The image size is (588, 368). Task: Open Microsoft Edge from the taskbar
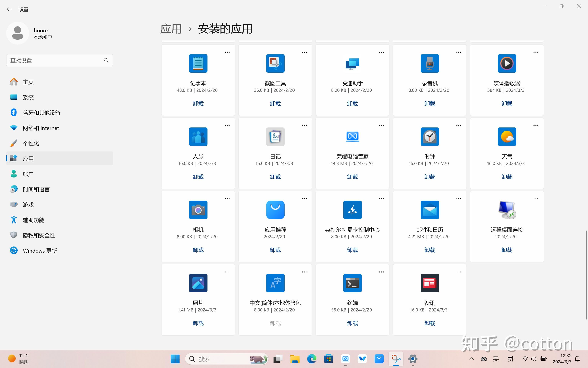(x=311, y=359)
